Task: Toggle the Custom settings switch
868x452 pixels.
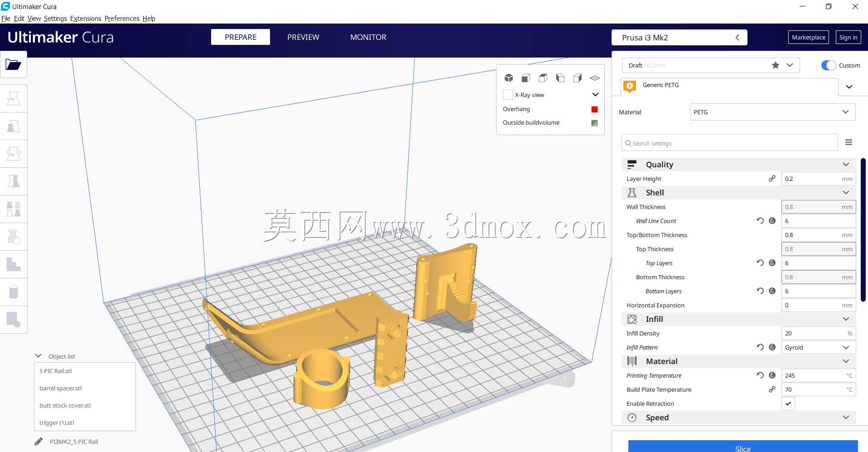Action: (x=829, y=65)
